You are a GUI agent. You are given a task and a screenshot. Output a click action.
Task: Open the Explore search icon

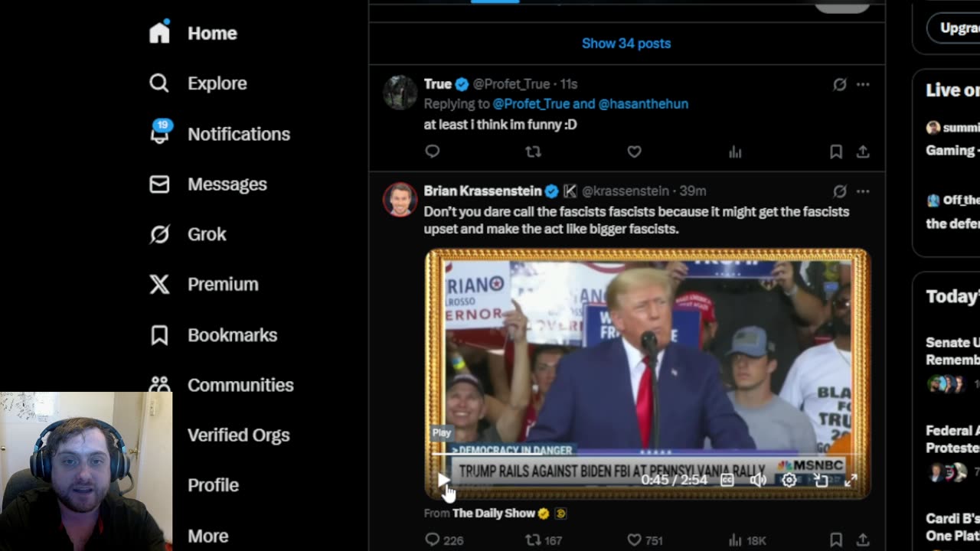(x=159, y=83)
